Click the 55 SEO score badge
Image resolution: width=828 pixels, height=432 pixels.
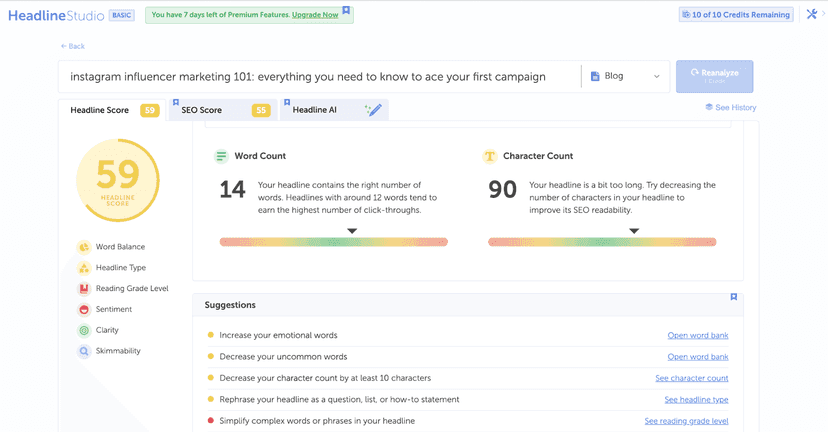pos(261,110)
